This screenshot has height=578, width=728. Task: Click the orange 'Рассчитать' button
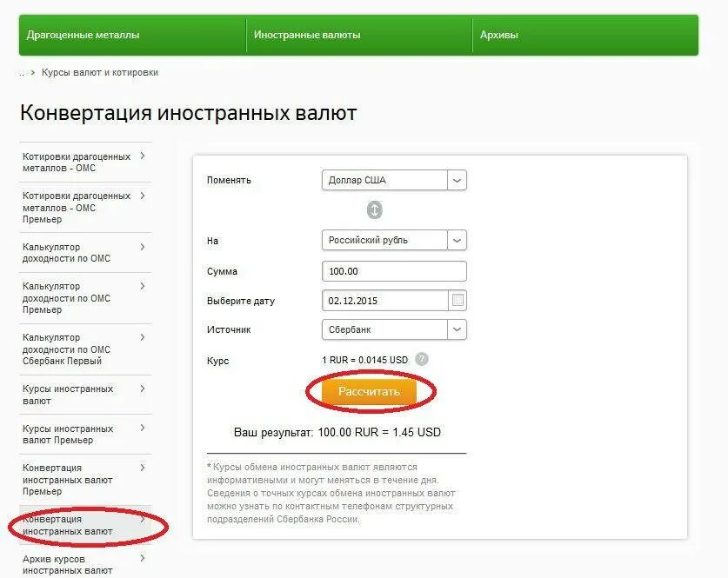click(x=369, y=391)
